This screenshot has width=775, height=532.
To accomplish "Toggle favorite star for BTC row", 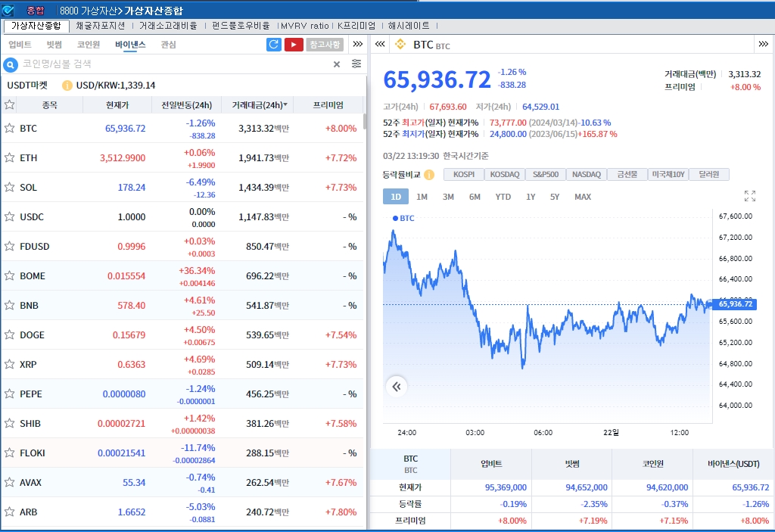I will click(9, 128).
